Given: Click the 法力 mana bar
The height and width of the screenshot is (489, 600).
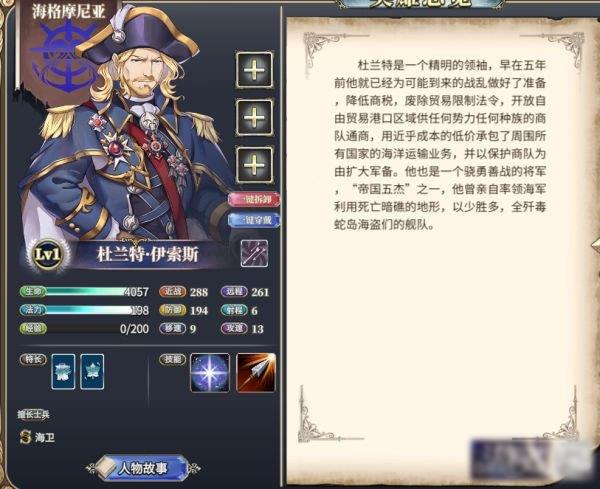Looking at the screenshot, I should (84, 310).
